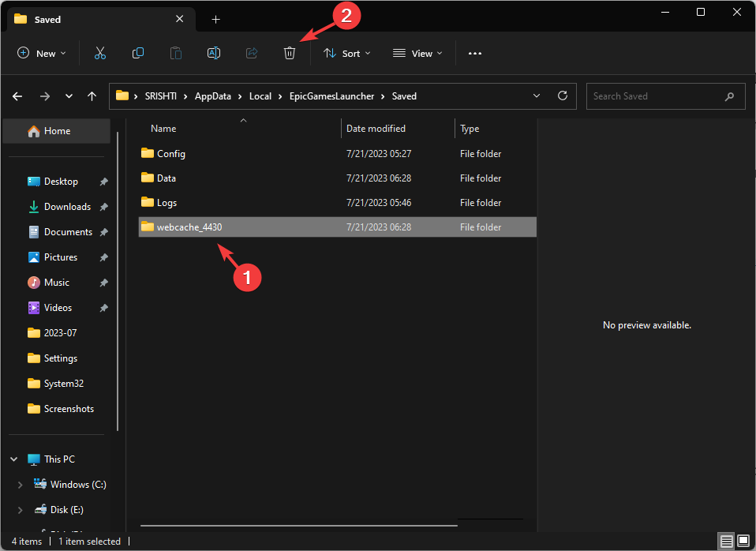Select This PC in navigation pane
756x551 pixels.
coord(59,459)
